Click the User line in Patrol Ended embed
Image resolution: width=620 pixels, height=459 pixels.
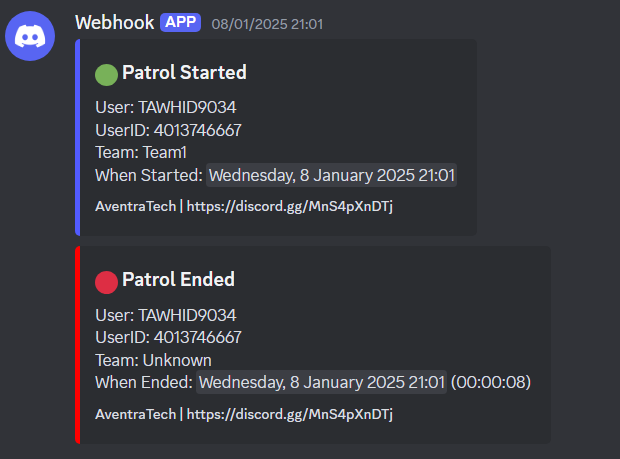pyautogui.click(x=165, y=315)
